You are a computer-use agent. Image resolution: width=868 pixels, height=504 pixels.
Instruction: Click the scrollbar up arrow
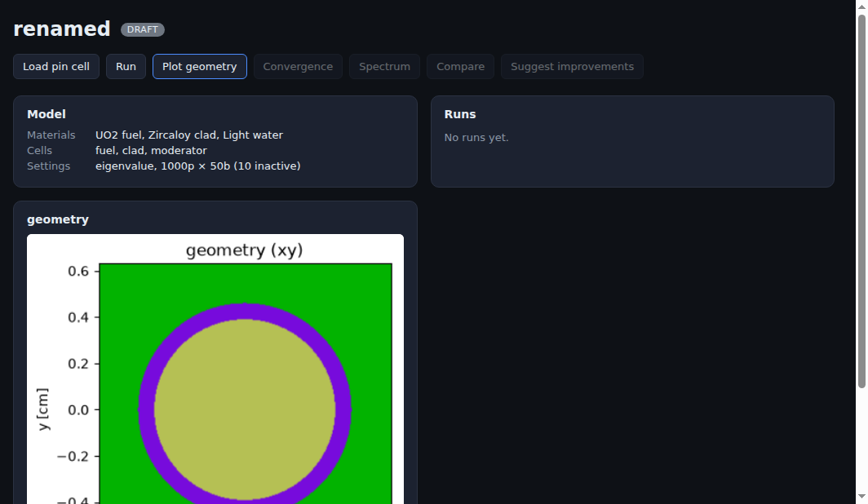coord(861,7)
